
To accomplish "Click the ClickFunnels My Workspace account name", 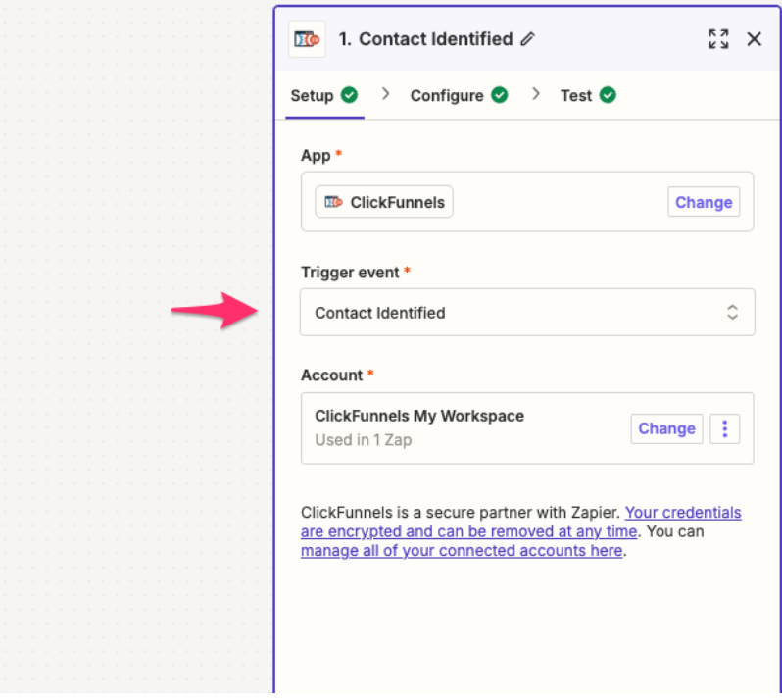I will 419,416.
